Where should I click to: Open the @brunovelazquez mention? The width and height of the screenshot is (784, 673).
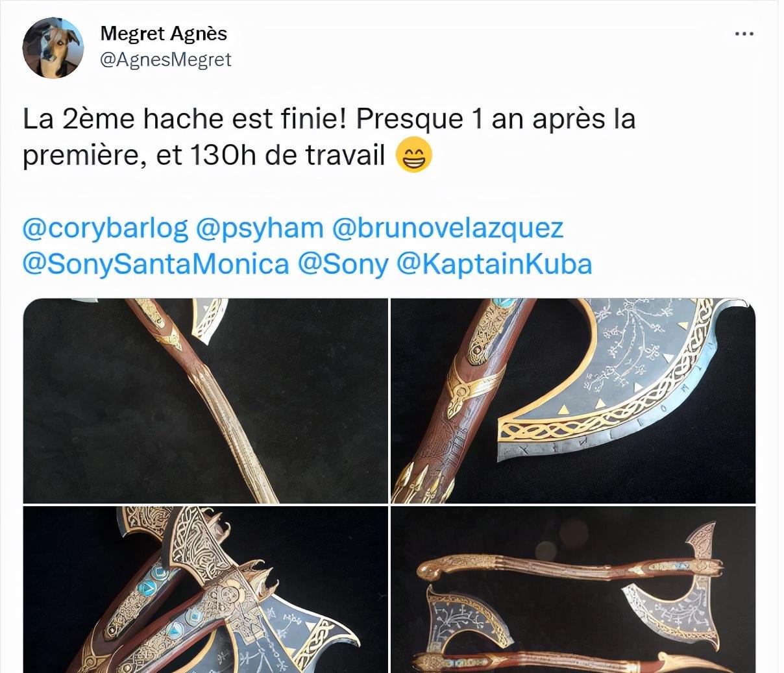447,228
